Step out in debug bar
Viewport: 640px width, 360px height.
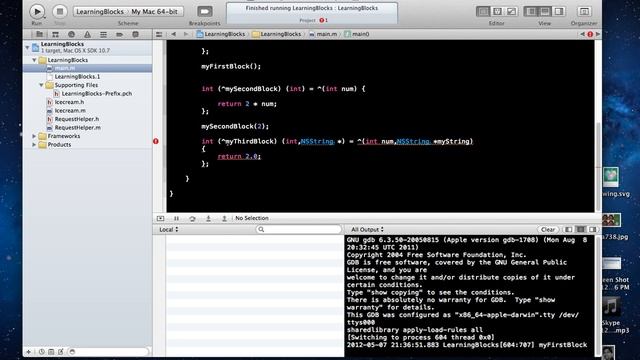(224, 218)
